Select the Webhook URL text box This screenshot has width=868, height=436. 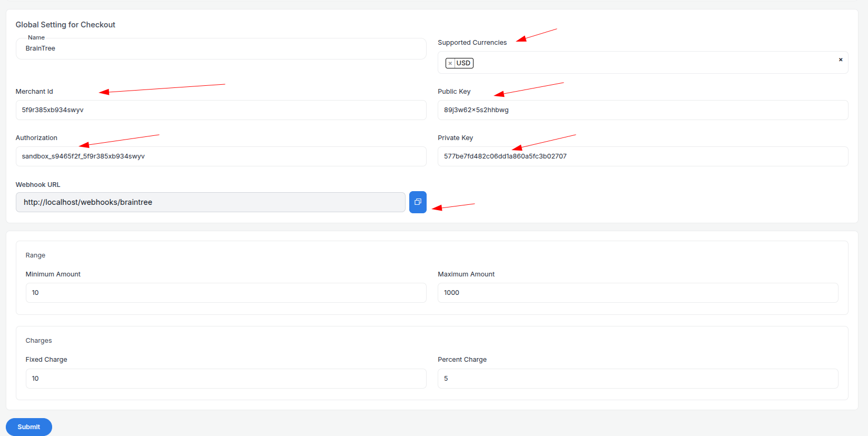[211, 202]
